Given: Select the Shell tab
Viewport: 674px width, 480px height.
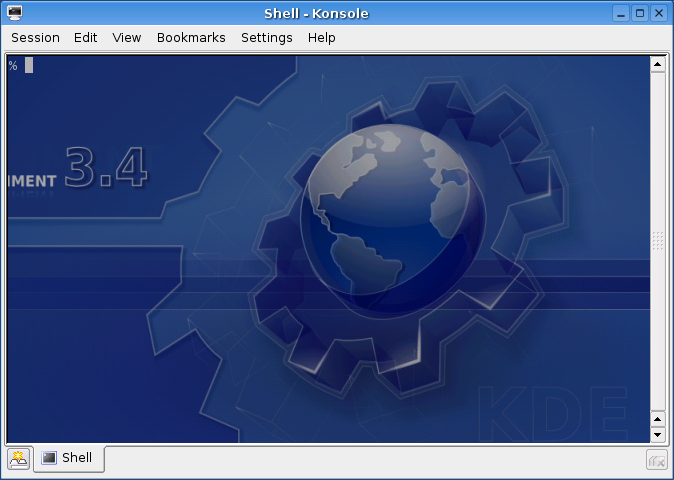Looking at the screenshot, I should pos(69,458).
